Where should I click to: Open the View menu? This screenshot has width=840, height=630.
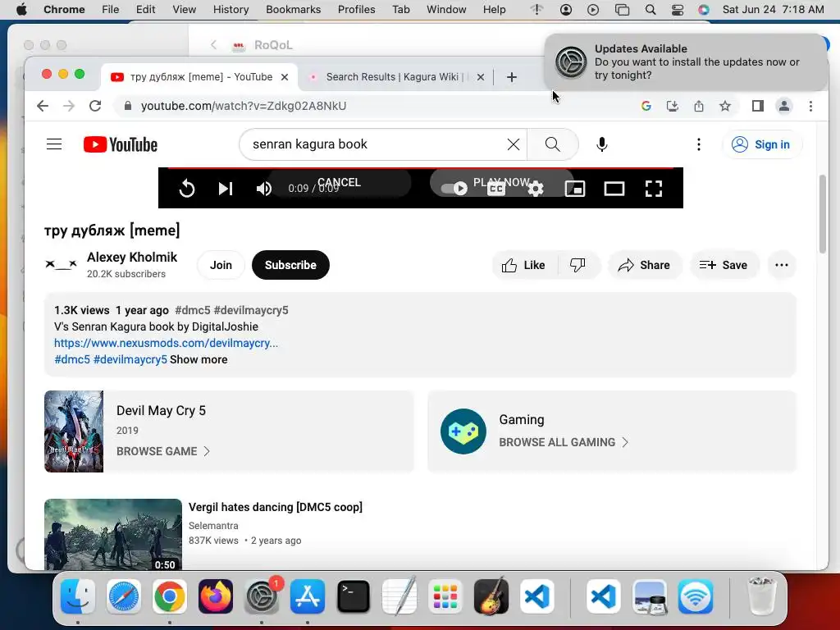pyautogui.click(x=184, y=9)
